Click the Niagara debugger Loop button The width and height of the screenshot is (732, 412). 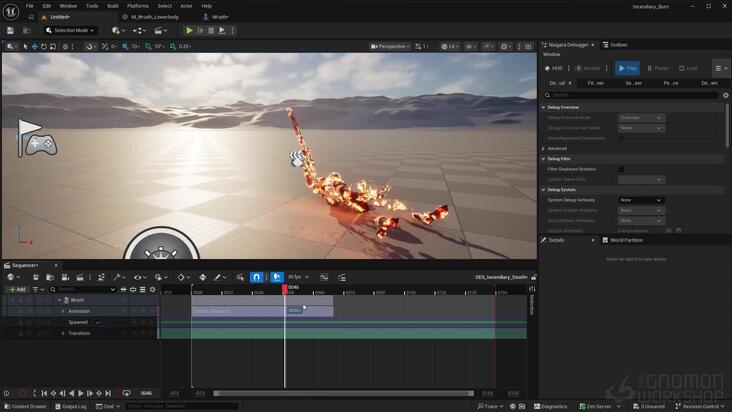[x=688, y=68]
